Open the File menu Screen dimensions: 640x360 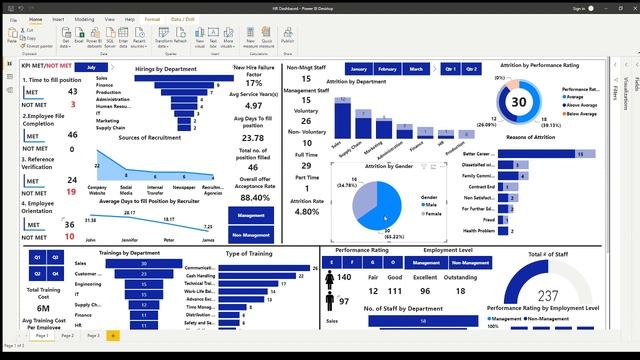click(13, 20)
